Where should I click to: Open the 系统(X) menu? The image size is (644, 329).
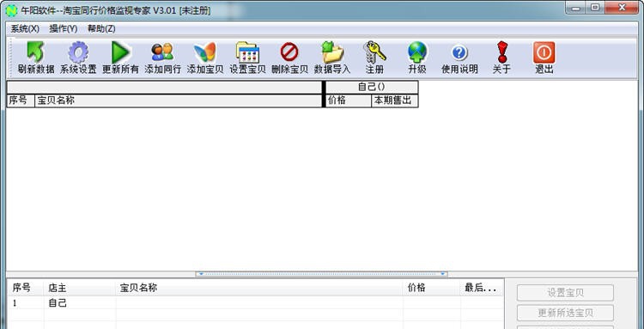[x=25, y=28]
